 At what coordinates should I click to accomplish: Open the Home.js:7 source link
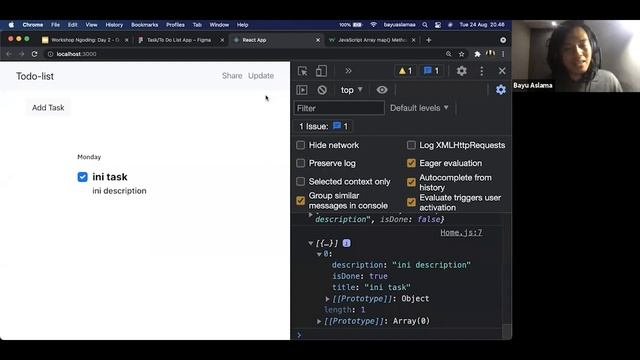point(461,233)
